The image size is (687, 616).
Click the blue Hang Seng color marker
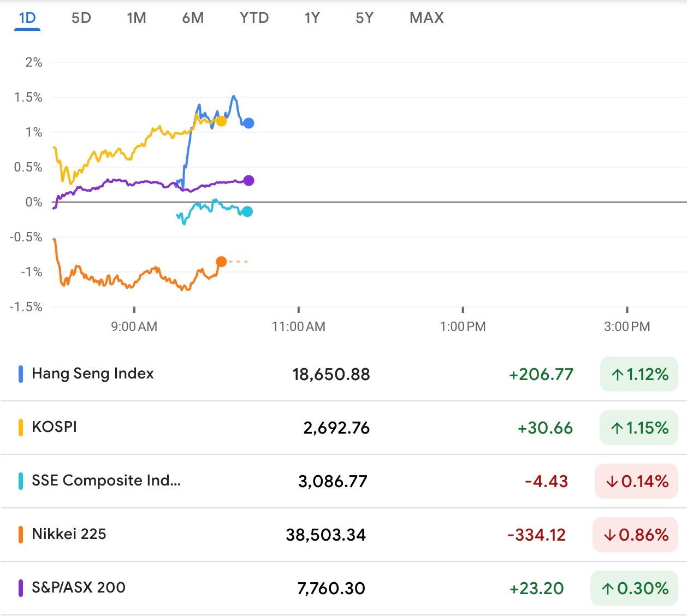click(x=21, y=374)
